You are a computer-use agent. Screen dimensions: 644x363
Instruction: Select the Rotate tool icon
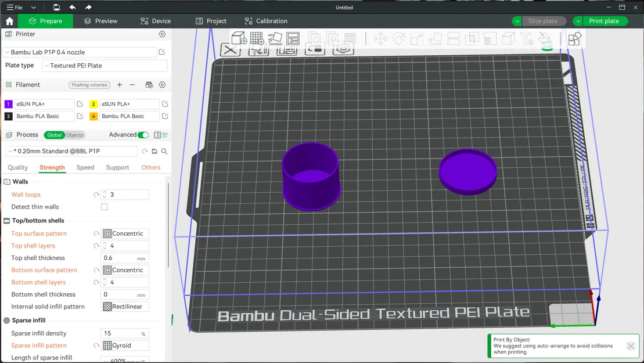point(398,39)
